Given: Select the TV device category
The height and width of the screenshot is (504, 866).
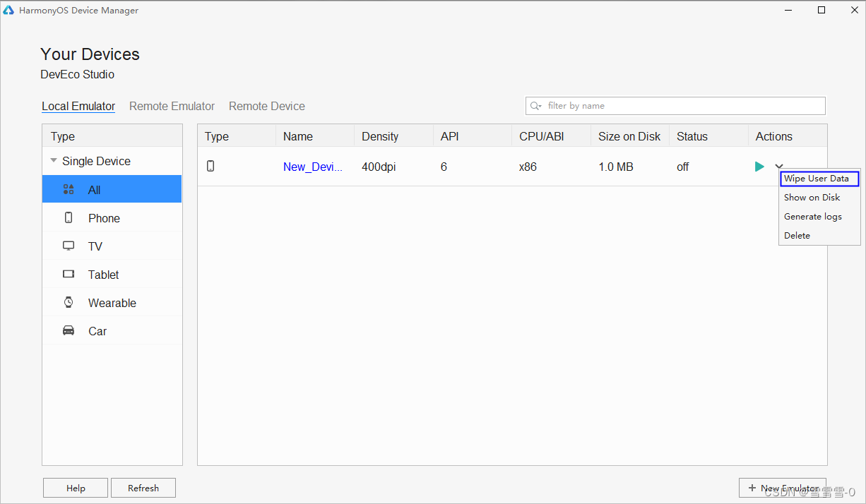Looking at the screenshot, I should (112, 246).
